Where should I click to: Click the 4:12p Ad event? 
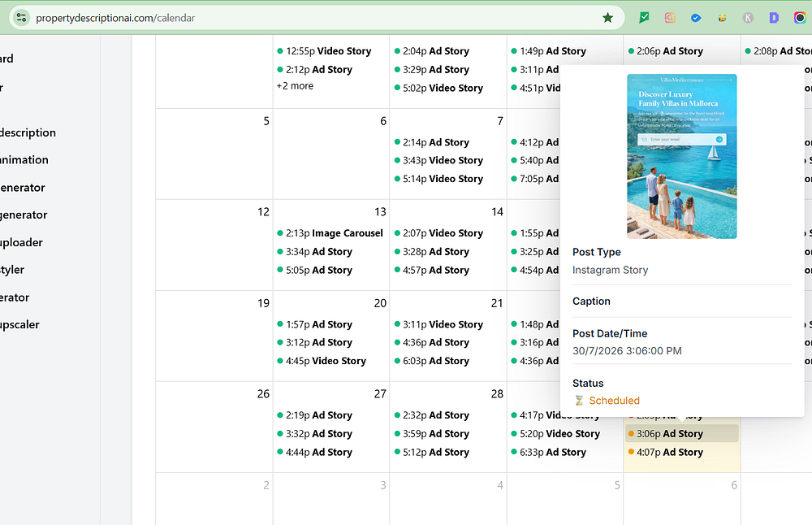click(535, 142)
